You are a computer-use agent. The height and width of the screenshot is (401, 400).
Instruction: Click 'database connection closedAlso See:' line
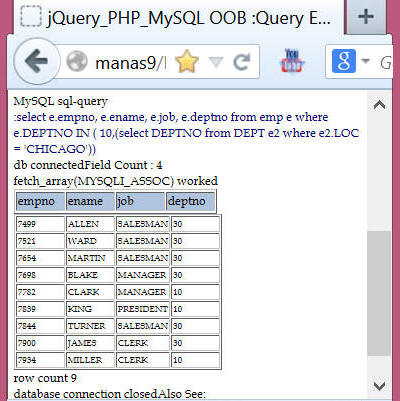(x=110, y=394)
